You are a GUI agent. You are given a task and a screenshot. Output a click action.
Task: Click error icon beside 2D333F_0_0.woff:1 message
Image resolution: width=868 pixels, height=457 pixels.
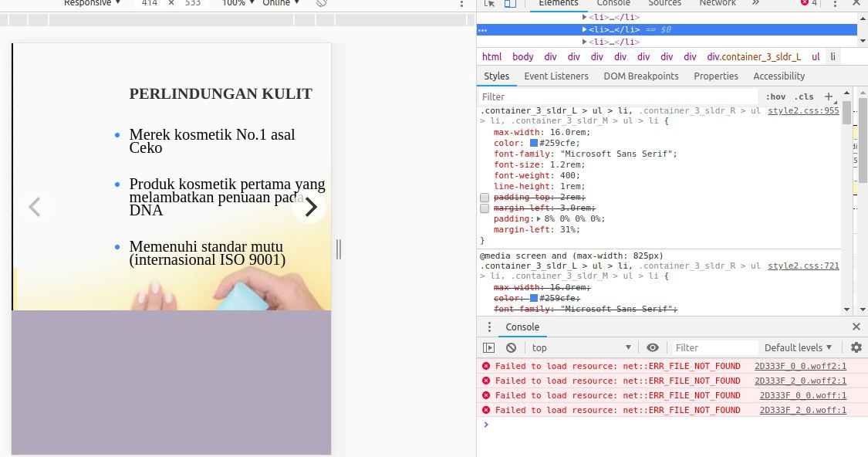(x=486, y=395)
